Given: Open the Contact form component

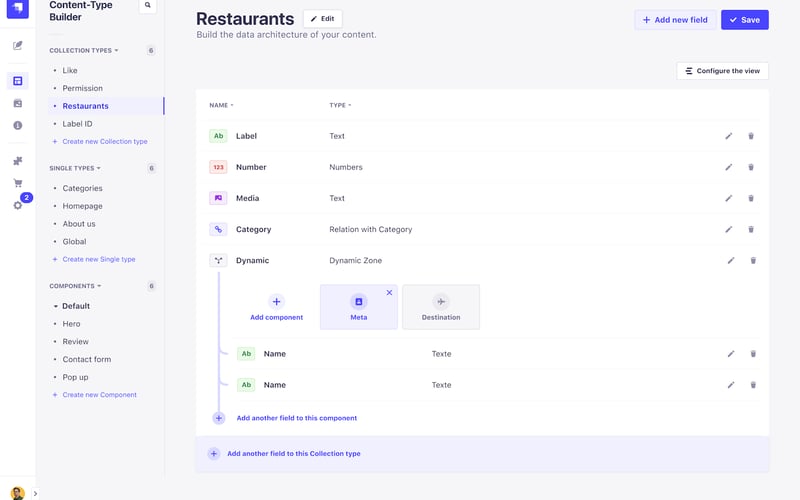Looking at the screenshot, I should [x=87, y=360].
